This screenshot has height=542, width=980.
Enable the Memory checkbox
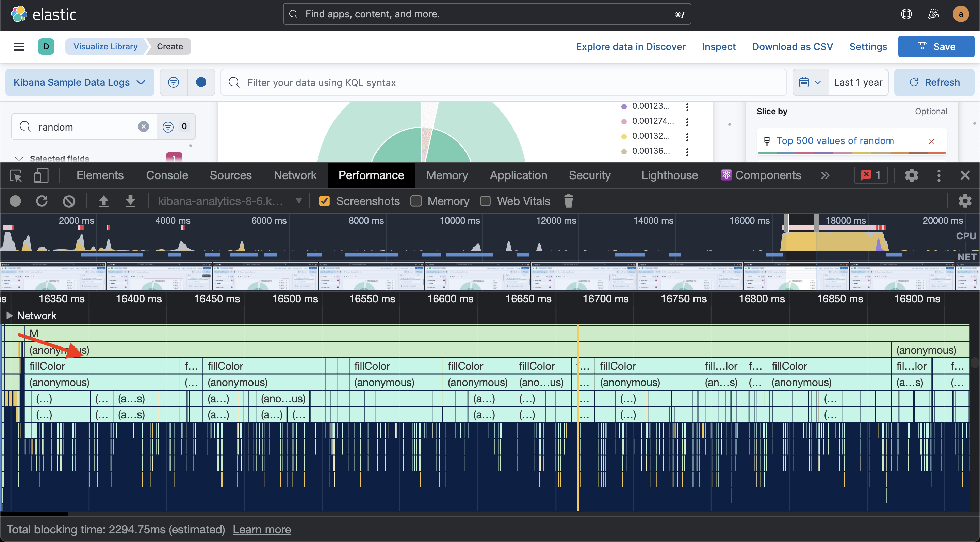point(416,201)
